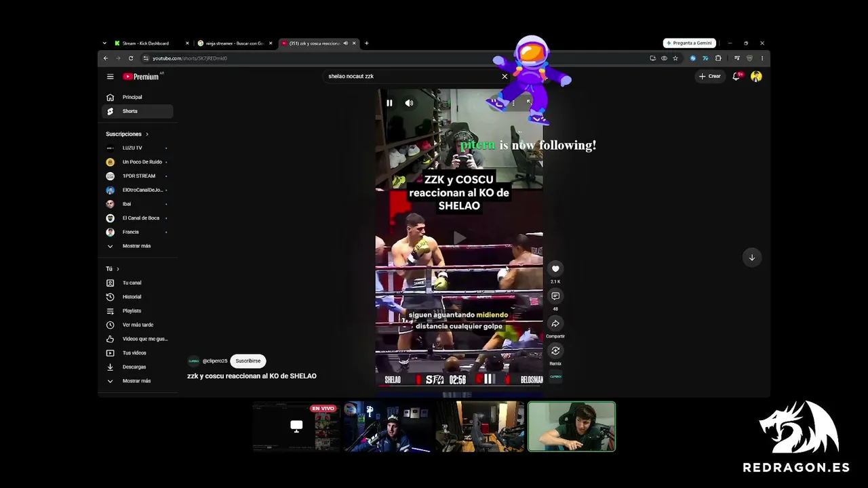Go to the YouTube Premium home logo

pyautogui.click(x=141, y=77)
